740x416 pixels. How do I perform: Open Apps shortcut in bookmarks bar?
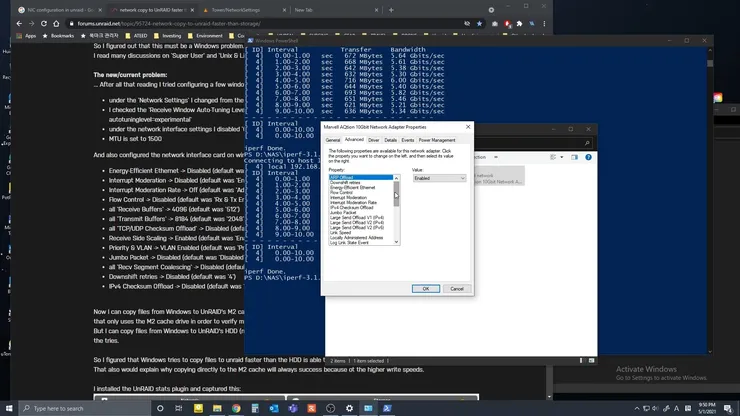pyautogui.click(x=26, y=36)
